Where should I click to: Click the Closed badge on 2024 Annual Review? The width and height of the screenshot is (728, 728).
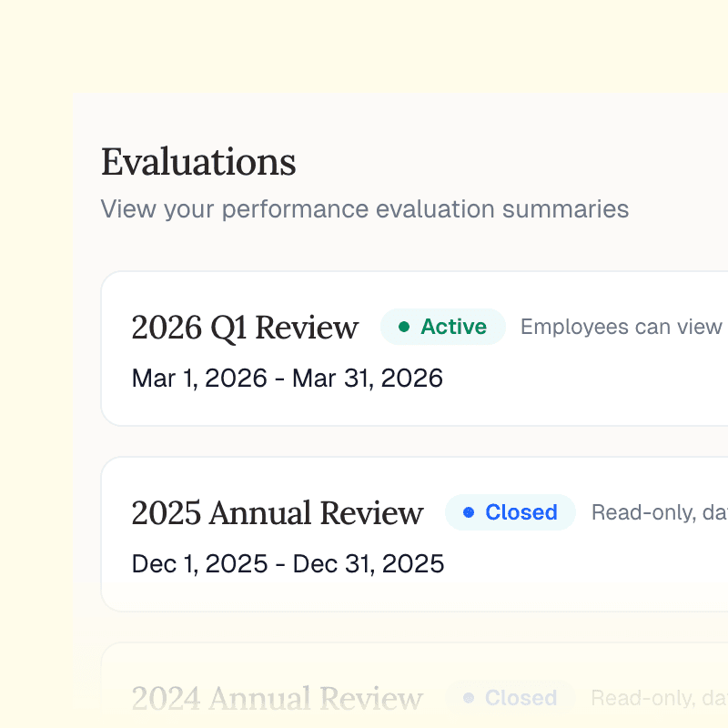click(511, 698)
